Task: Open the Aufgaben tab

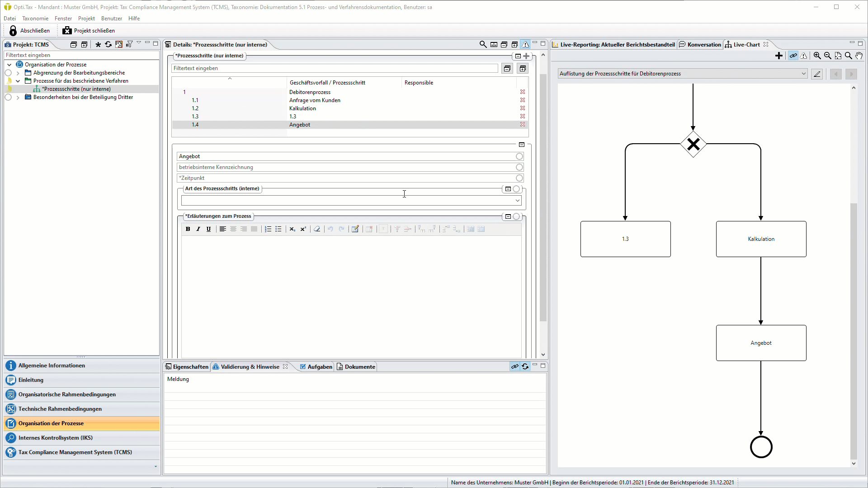Action: click(316, 366)
